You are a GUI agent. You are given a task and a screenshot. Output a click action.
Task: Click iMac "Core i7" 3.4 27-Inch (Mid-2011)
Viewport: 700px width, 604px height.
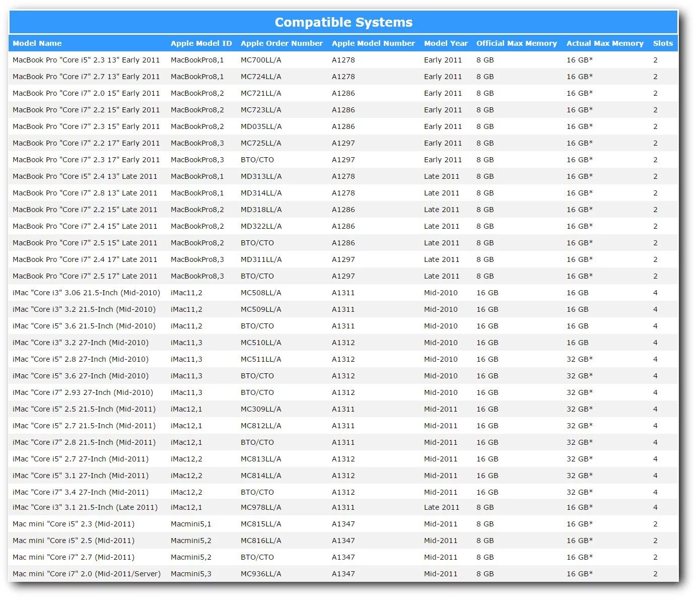(x=81, y=492)
